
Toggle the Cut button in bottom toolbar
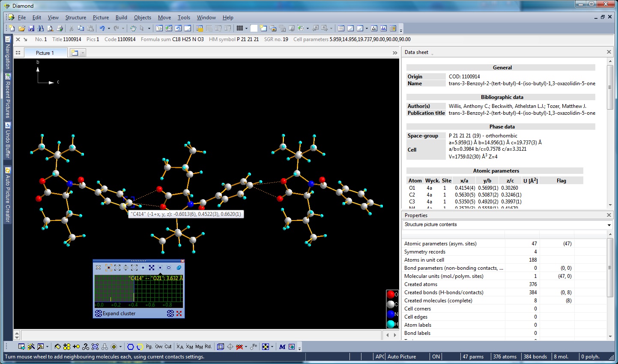[168, 346]
